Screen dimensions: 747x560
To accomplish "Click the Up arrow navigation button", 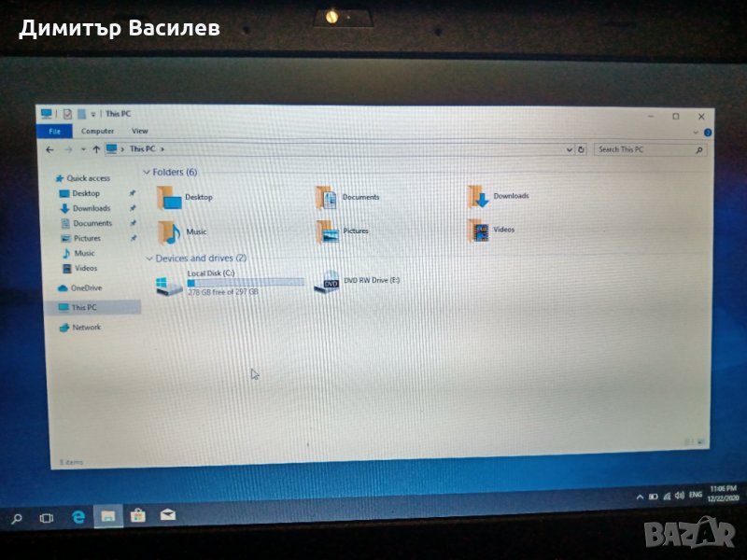I will point(95,148).
